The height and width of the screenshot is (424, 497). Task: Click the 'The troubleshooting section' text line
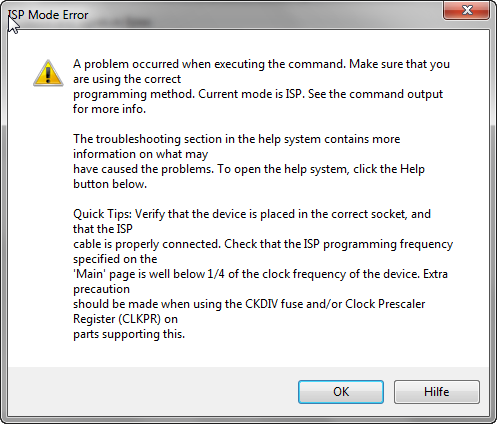237,139
